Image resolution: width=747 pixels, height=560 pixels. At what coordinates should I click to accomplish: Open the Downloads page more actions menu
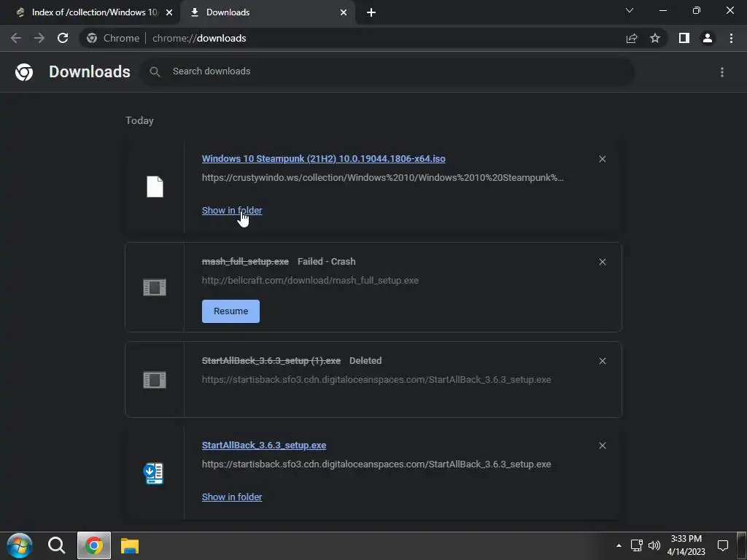[x=722, y=72]
